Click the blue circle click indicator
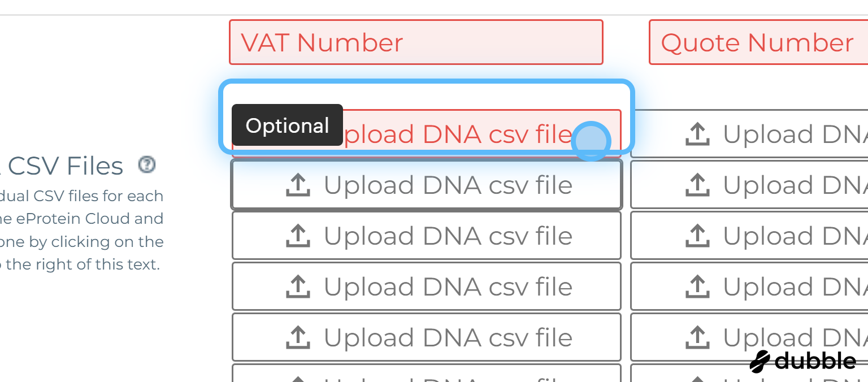Screen dimensions: 868x382 (591, 141)
